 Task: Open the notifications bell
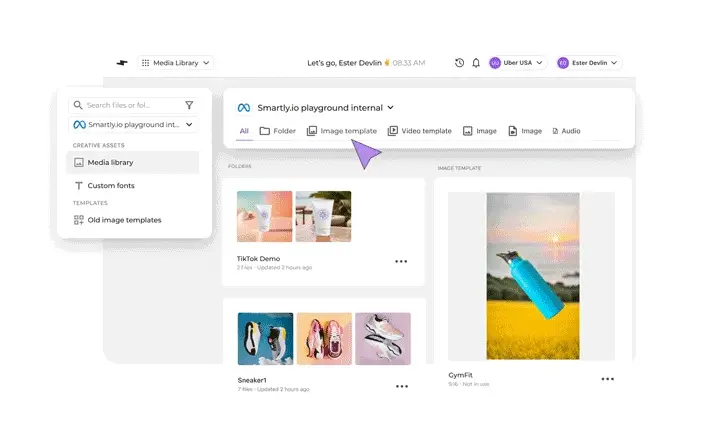(476, 63)
